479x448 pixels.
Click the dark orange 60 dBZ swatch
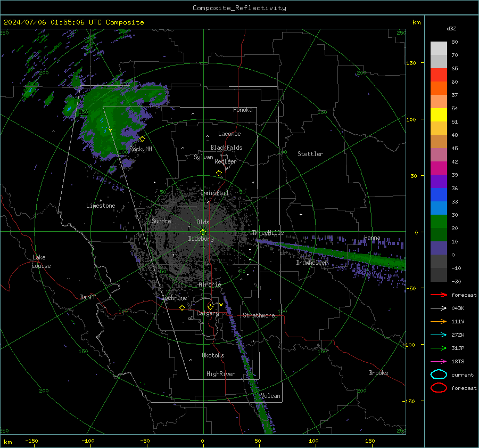[x=439, y=88]
